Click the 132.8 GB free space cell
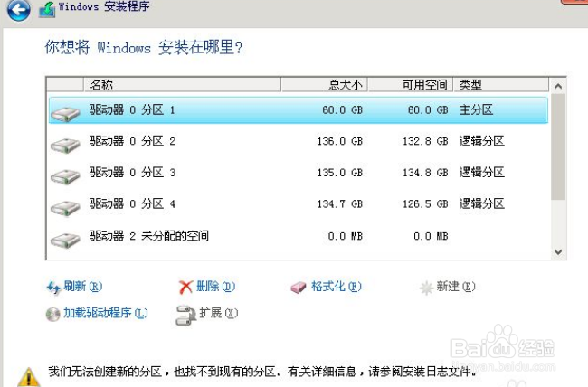 (x=425, y=141)
